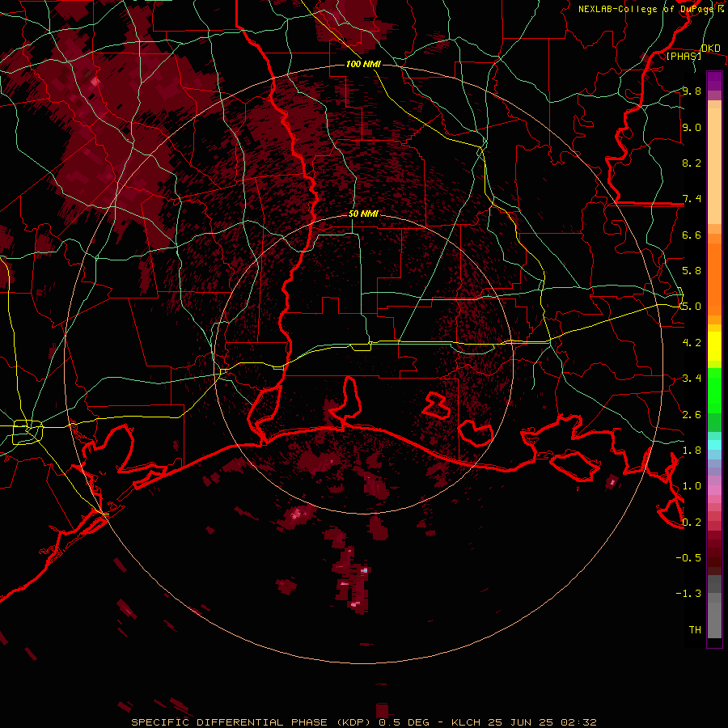This screenshot has width=728, height=728.
Task: Click the bright orange band of the color scale
Action: pos(714,278)
